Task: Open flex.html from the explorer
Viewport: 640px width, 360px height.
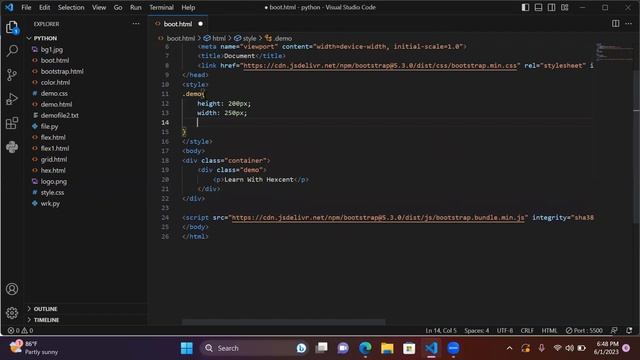Action: pos(53,138)
